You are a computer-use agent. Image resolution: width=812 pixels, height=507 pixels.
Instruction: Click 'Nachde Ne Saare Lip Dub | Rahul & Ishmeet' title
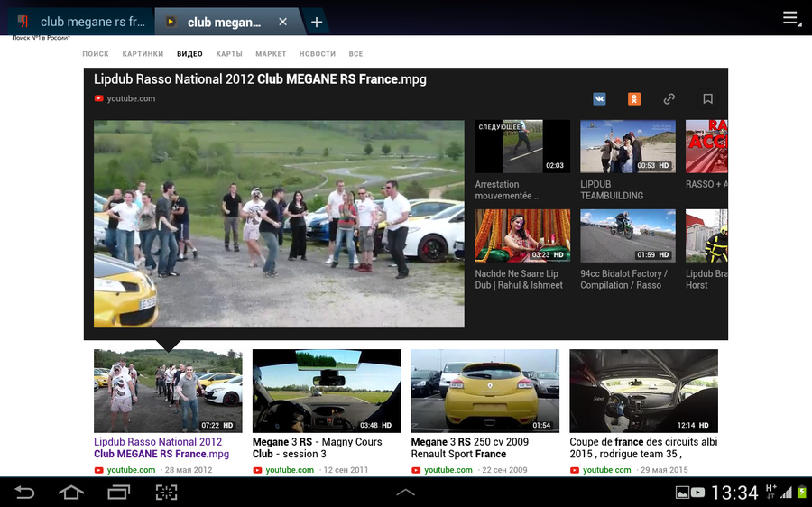click(519, 280)
